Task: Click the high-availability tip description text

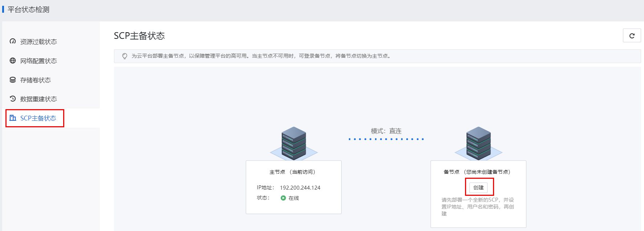Action: coord(262,56)
